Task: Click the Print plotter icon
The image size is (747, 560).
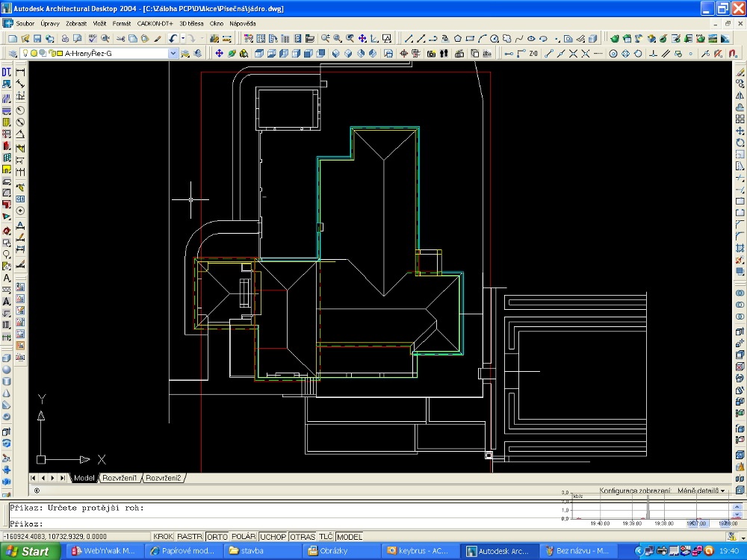Action: (x=65, y=39)
